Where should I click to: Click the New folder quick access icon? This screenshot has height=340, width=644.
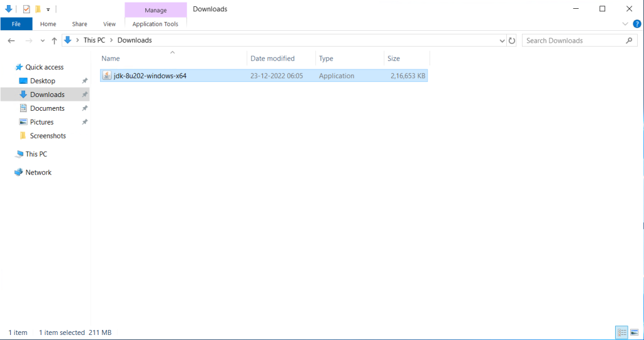(38, 9)
